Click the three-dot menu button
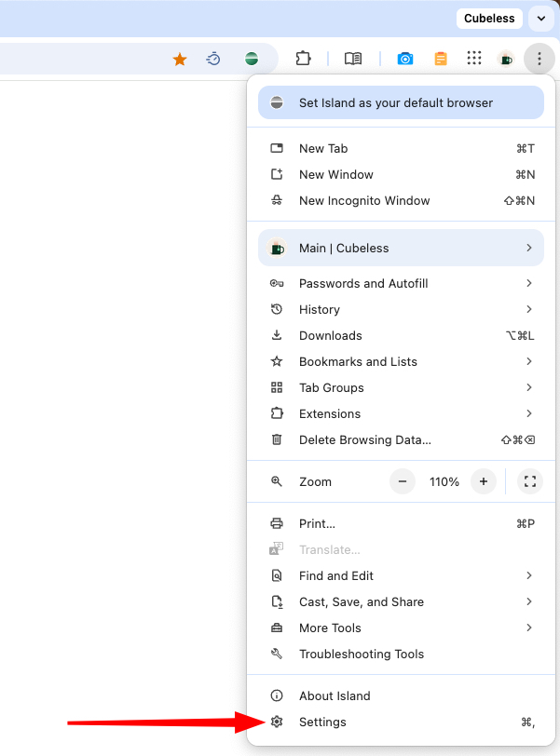This screenshot has width=560, height=756. coord(540,59)
